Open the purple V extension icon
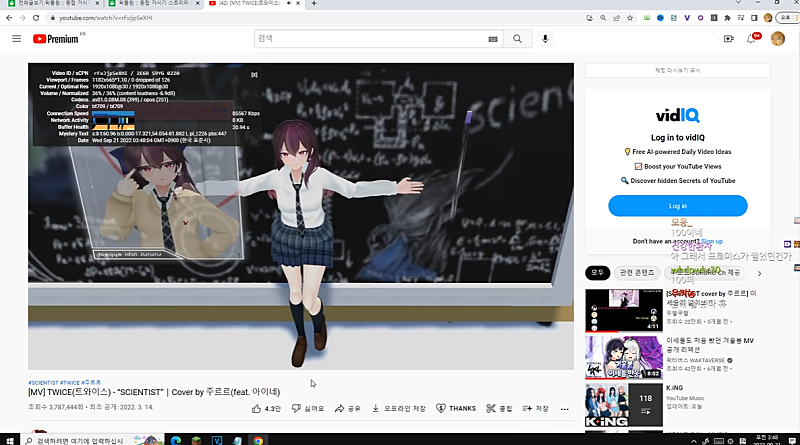 pos(687,18)
